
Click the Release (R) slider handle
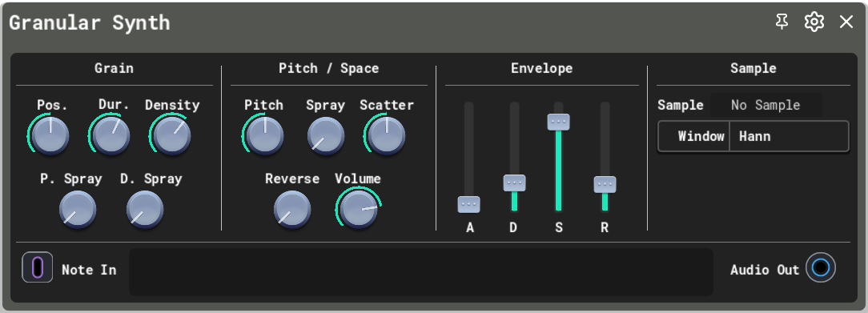click(605, 185)
